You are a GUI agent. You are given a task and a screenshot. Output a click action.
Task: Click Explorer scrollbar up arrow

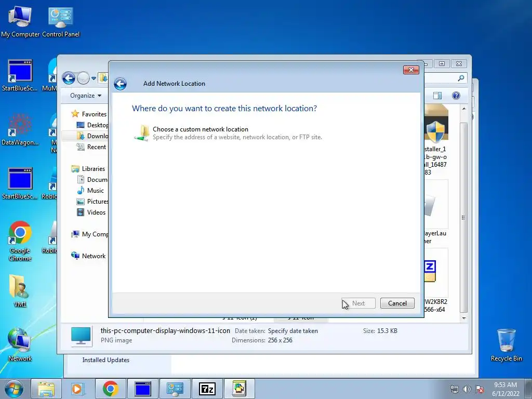(x=464, y=109)
